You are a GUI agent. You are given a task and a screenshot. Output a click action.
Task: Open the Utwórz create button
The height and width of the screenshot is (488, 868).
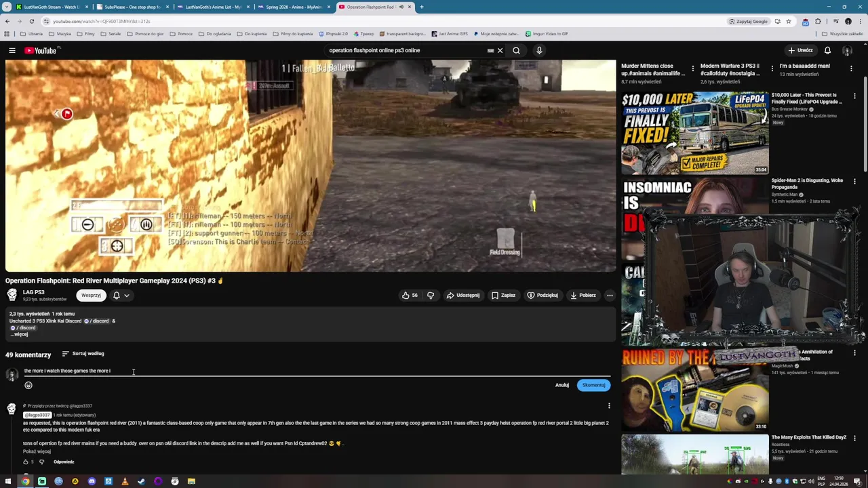coord(800,50)
